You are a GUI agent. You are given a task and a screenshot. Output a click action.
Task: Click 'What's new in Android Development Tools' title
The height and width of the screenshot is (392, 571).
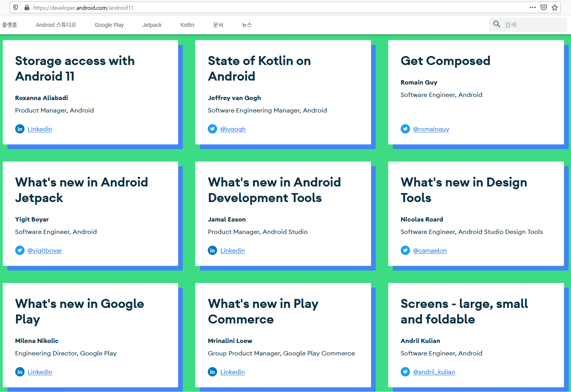pos(274,190)
